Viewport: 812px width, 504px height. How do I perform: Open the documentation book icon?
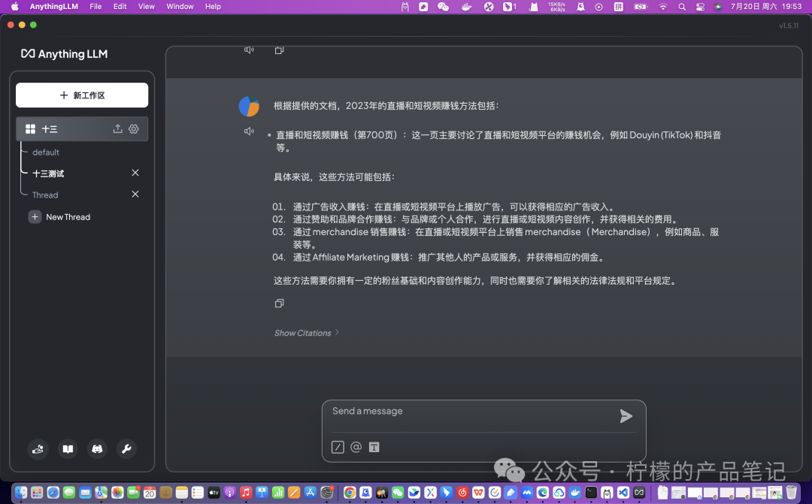[67, 448]
